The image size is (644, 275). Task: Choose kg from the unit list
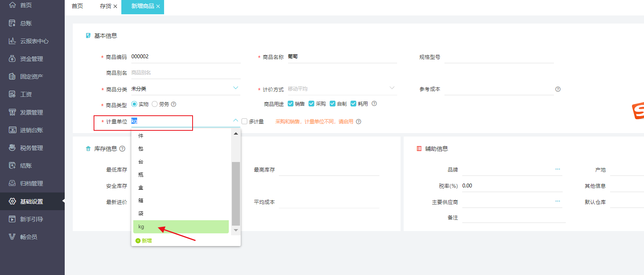pyautogui.click(x=180, y=227)
